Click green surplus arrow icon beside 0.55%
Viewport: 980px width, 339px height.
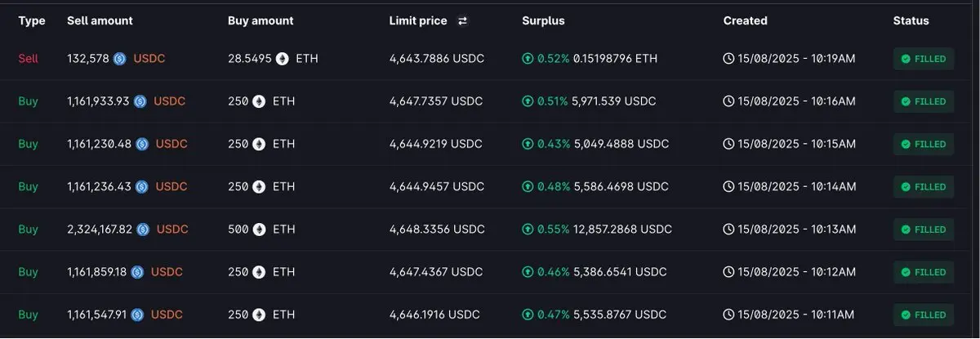tap(528, 230)
